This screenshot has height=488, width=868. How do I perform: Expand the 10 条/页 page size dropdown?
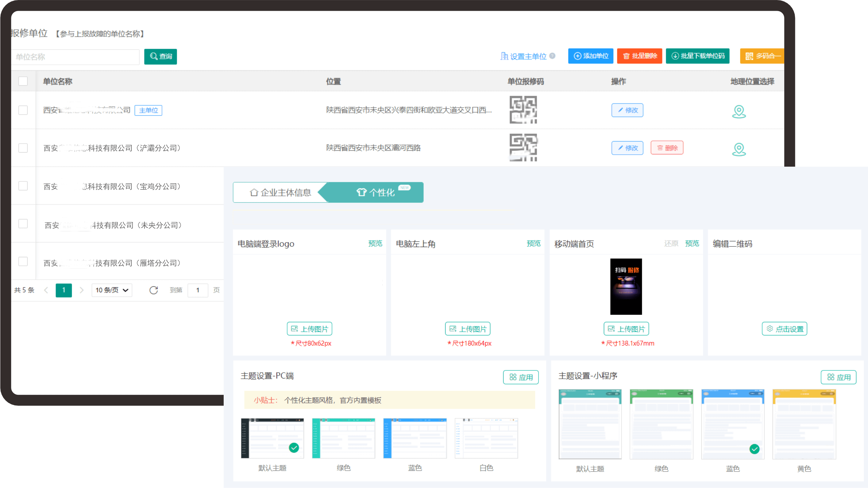[112, 290]
